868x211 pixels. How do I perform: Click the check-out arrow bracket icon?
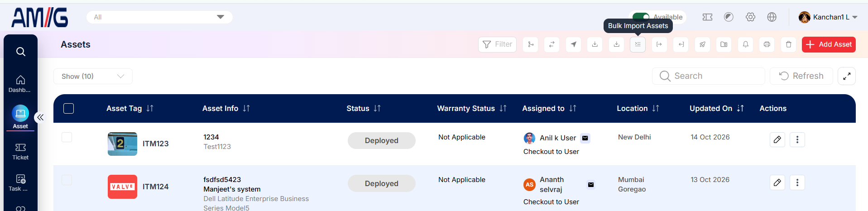point(659,44)
